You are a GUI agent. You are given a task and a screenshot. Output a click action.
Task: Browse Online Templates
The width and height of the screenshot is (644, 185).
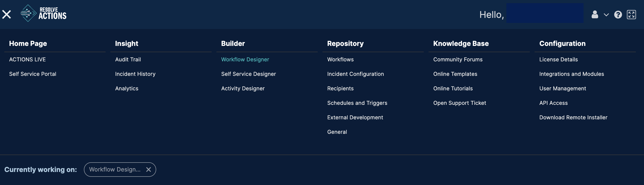455,74
